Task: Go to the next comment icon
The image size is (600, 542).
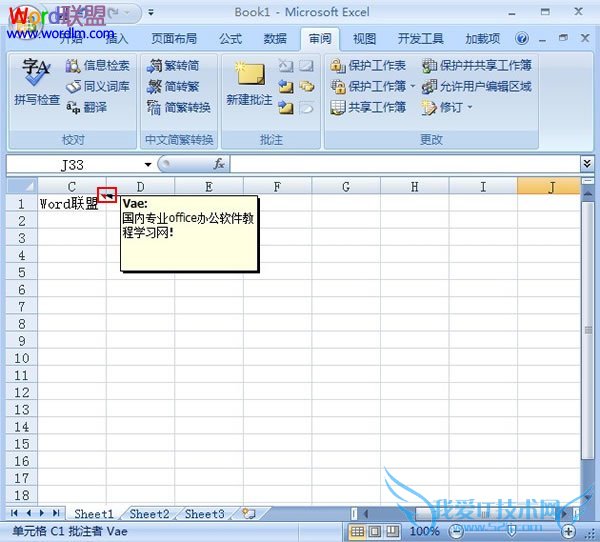Action: click(285, 108)
